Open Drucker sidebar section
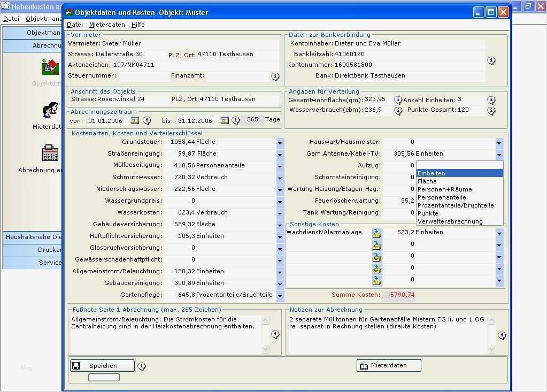Screen dimensions: 547x392 pyautogui.click(x=33, y=250)
